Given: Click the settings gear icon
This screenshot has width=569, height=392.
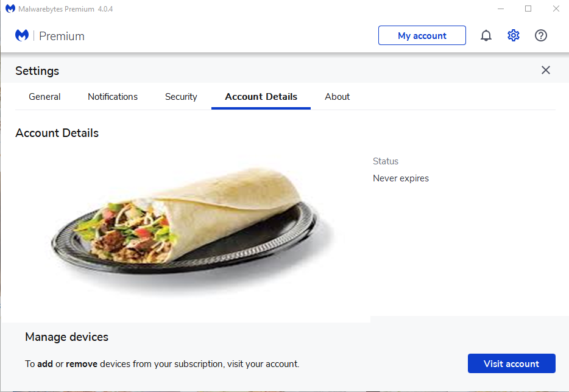Looking at the screenshot, I should (514, 36).
